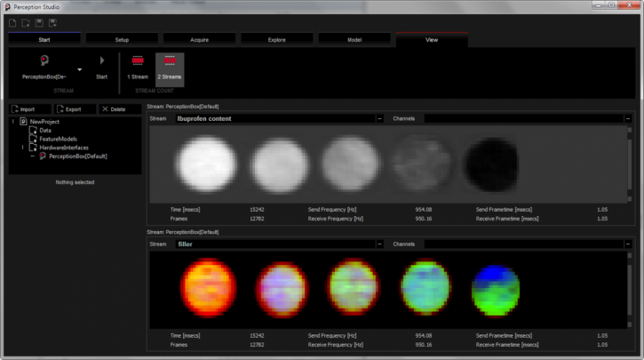Click the Perception Studio title bar logo
Image resolution: width=644 pixels, height=360 pixels.
point(7,7)
